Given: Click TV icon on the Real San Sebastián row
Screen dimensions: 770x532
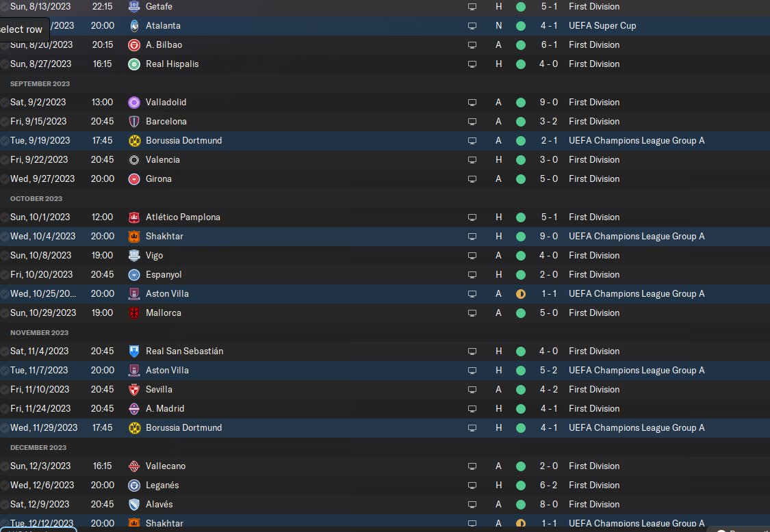Looking at the screenshot, I should [472, 351].
